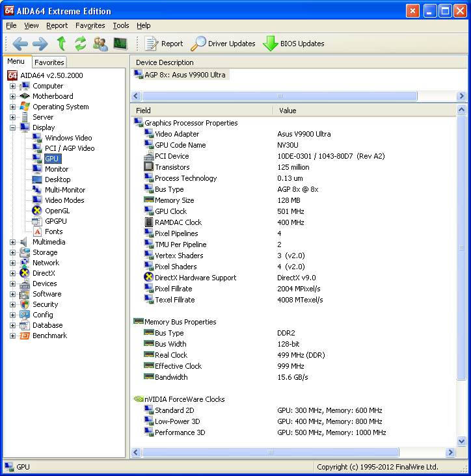Click the DirectX Hardware Support row icon
This screenshot has width=471, height=476.
[148, 277]
